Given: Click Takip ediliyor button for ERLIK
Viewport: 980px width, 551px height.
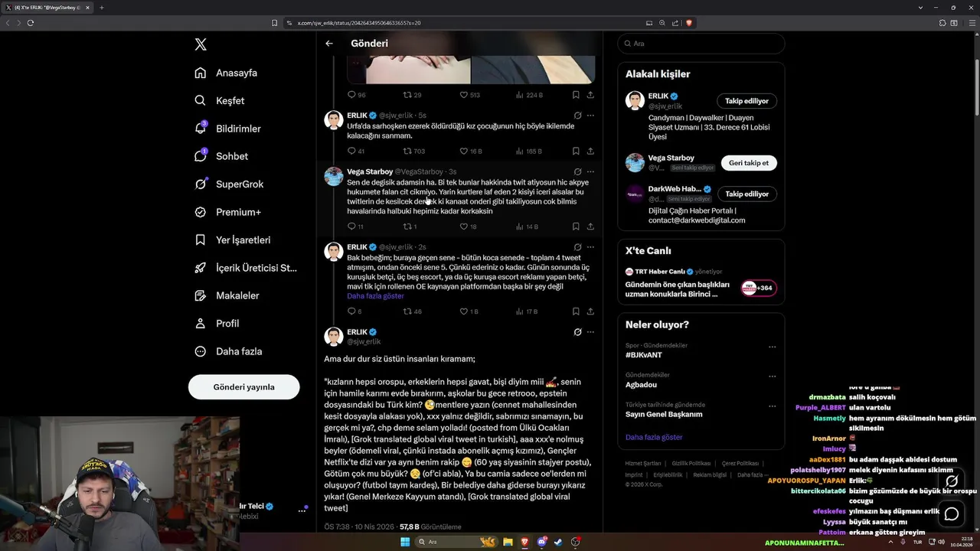Looking at the screenshot, I should (746, 101).
